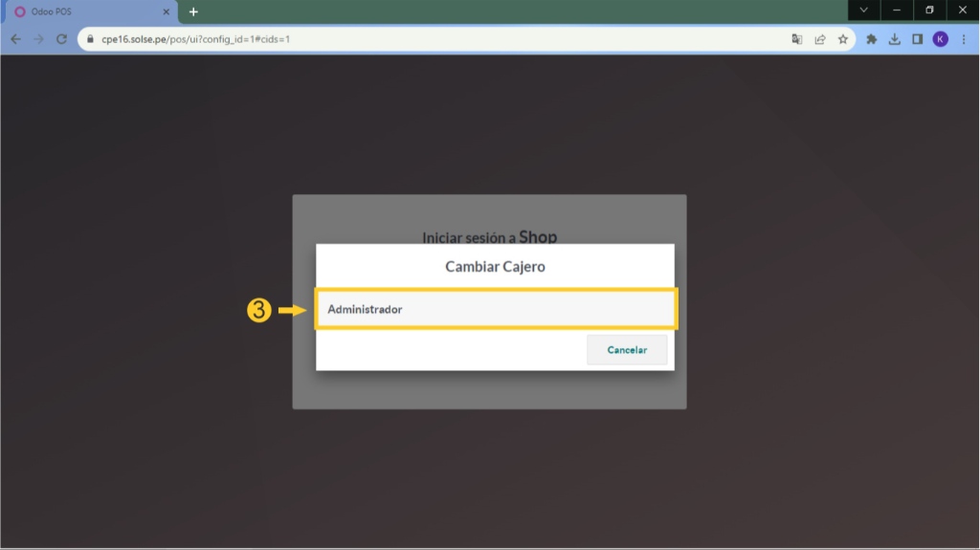Select Administrador as the cashier
The width and height of the screenshot is (980, 550).
click(x=496, y=309)
